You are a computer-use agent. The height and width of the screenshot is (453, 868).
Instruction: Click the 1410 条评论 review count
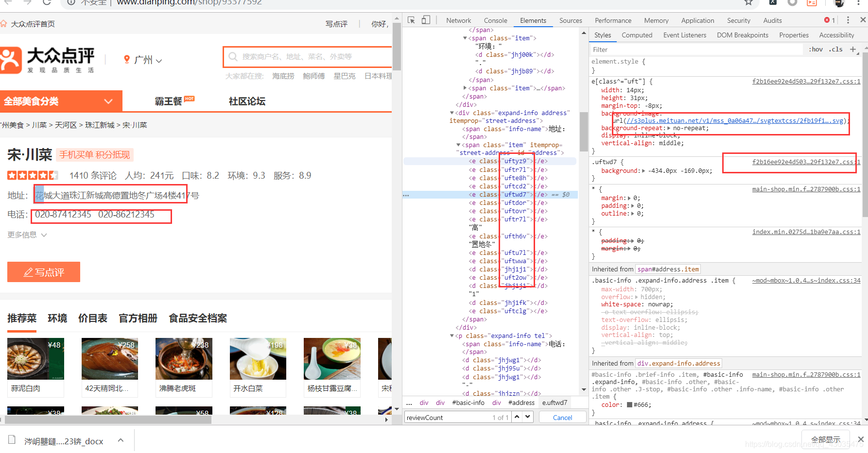[x=93, y=175]
